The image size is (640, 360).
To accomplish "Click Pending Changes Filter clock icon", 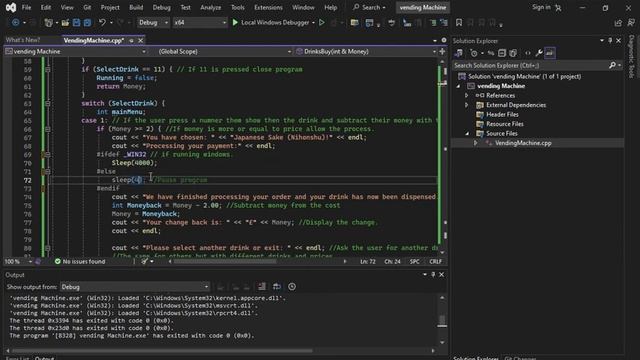I will point(474,53).
